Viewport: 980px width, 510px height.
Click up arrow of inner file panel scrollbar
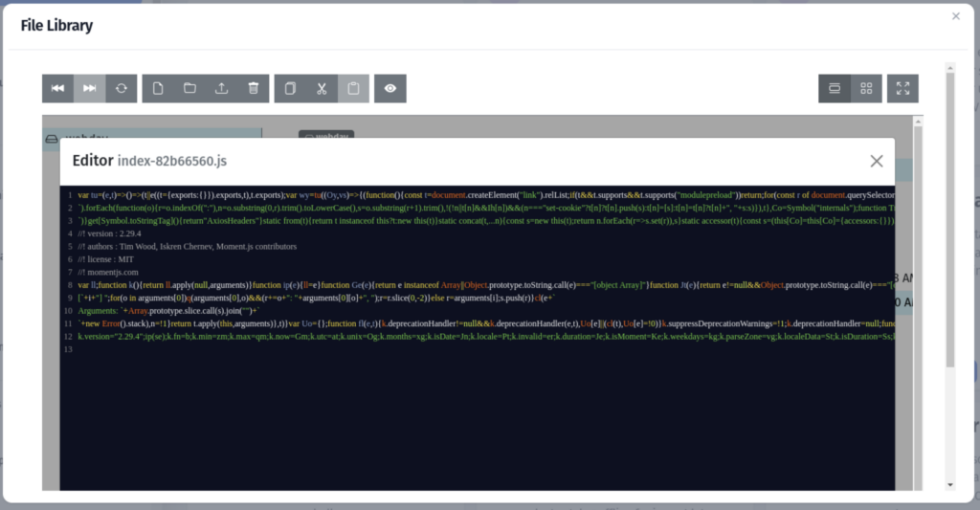click(918, 122)
